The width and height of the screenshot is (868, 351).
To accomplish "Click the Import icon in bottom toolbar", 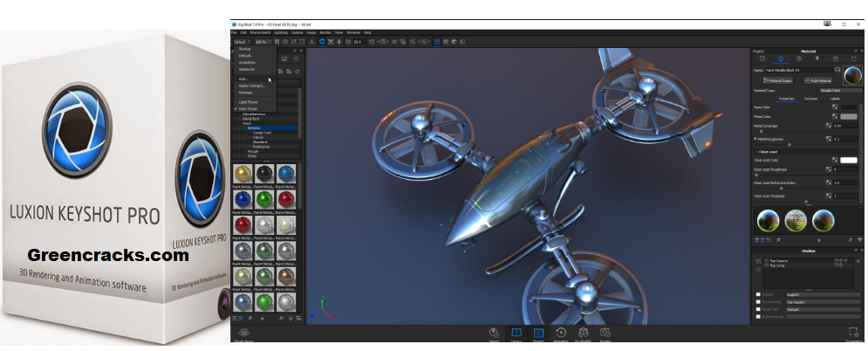I will point(494,334).
